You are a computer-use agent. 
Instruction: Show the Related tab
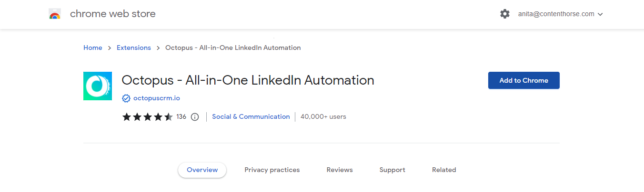pos(444,170)
